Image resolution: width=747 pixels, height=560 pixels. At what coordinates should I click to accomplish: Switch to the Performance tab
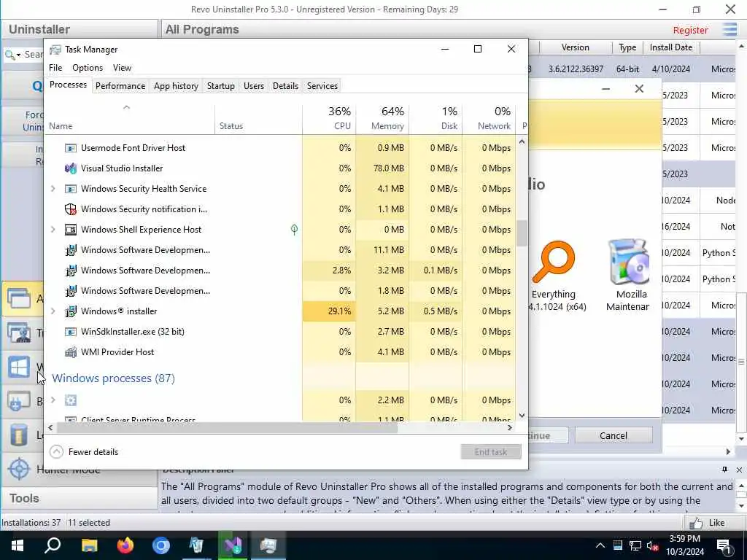coord(120,86)
